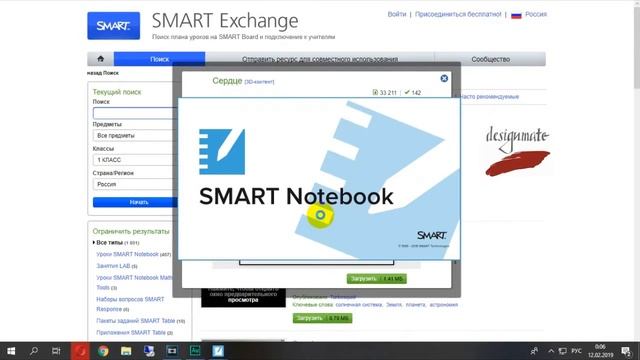This screenshot has width=640, height=360.
Task: Open the SMART Notebook taskbar icon
Action: click(x=218, y=351)
